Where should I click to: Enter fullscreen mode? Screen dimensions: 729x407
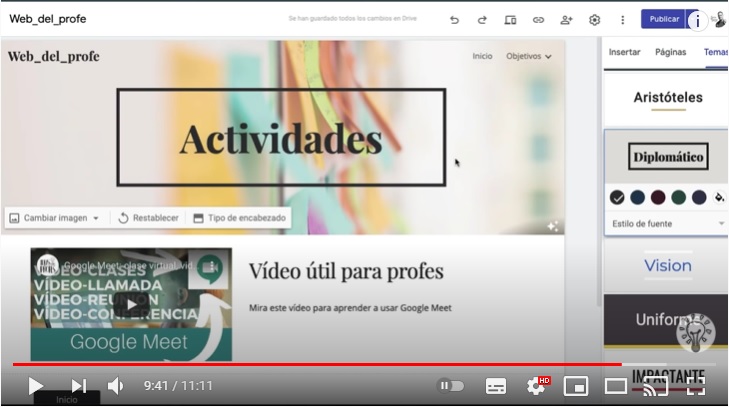pos(696,386)
